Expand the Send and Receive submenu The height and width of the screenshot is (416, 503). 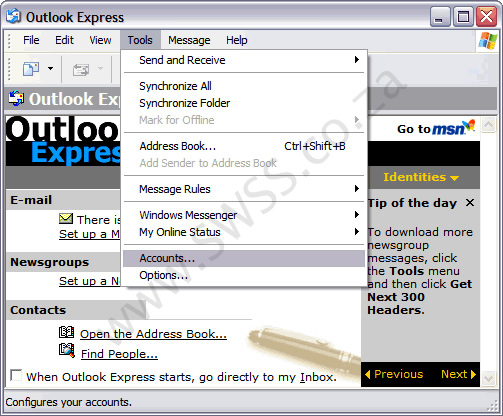245,60
